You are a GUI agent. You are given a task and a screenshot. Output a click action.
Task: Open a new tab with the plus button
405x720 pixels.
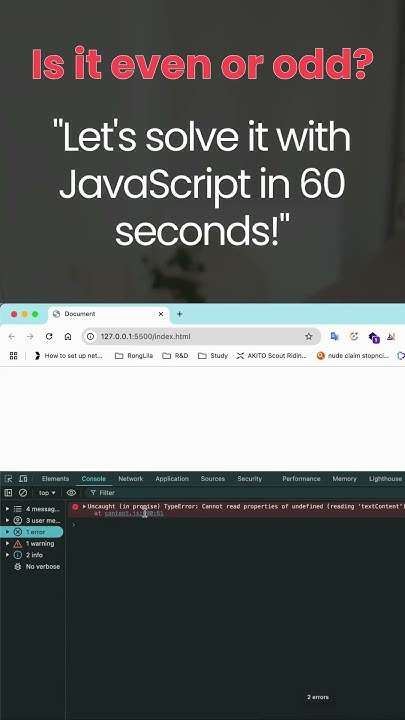point(180,314)
